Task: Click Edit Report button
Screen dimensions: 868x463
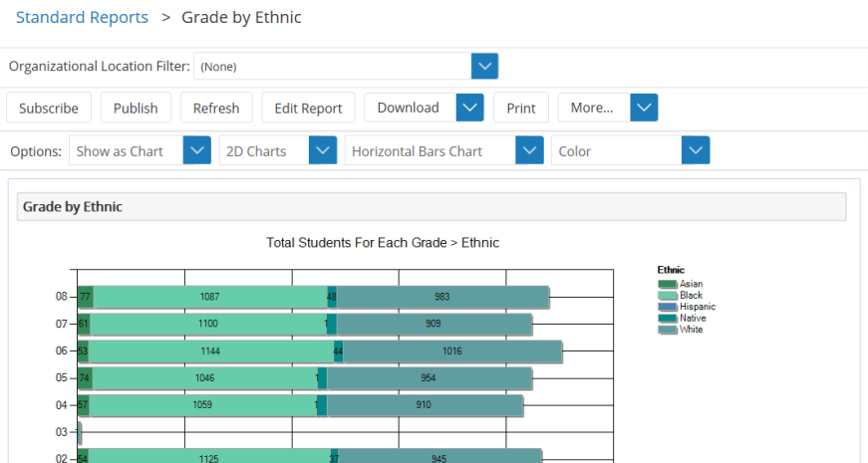Action: [308, 108]
